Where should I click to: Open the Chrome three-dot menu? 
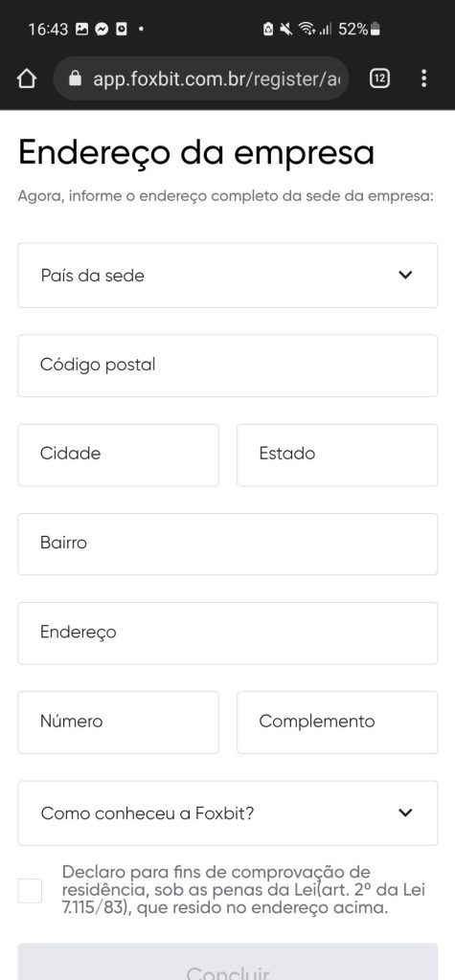point(423,78)
